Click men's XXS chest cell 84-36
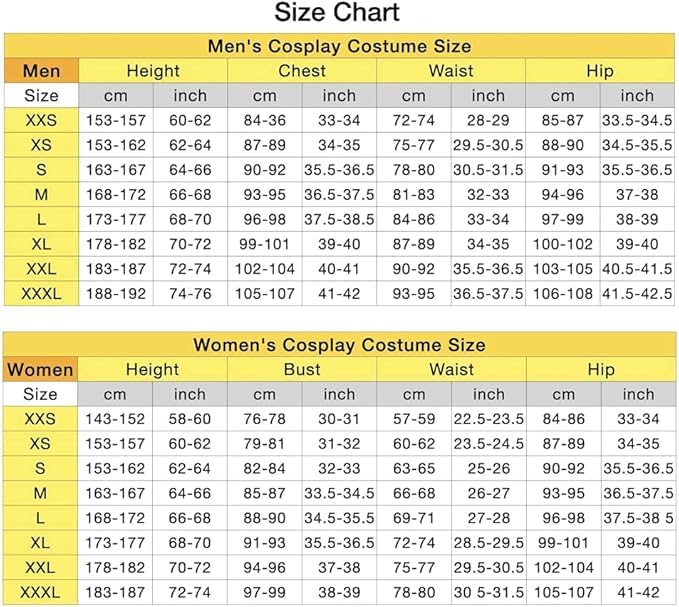Viewport: 679px width, 607px height. click(x=265, y=121)
